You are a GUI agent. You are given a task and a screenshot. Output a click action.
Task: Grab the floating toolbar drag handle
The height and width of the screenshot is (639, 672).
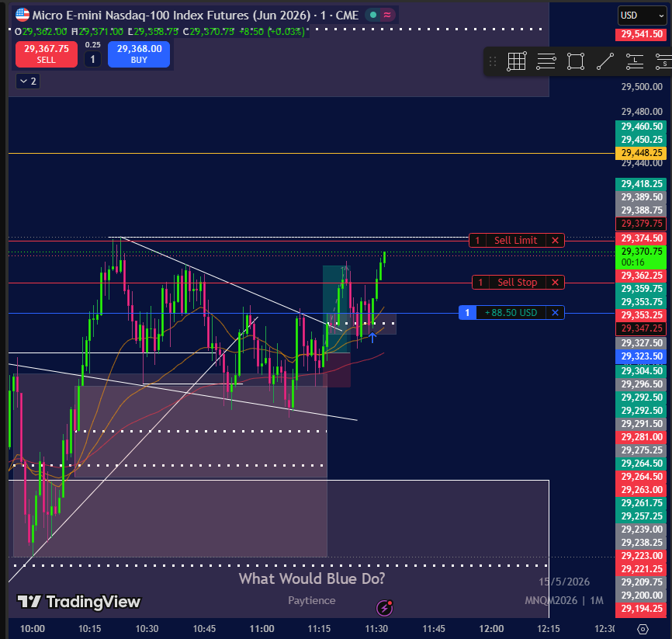(x=493, y=62)
